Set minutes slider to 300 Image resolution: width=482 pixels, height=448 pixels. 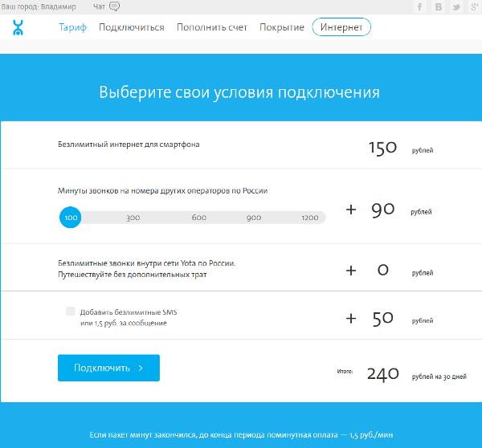click(x=133, y=218)
